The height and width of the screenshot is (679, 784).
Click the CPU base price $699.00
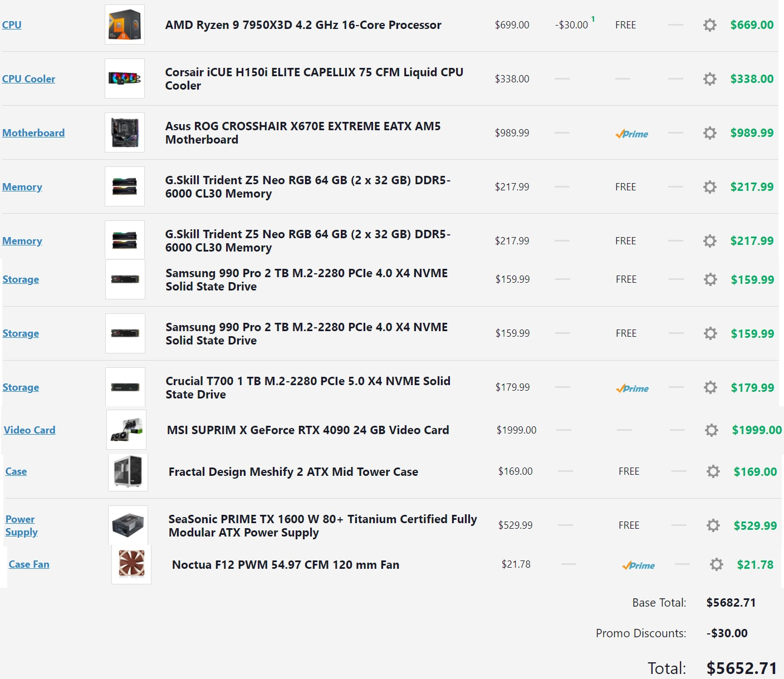click(x=512, y=25)
